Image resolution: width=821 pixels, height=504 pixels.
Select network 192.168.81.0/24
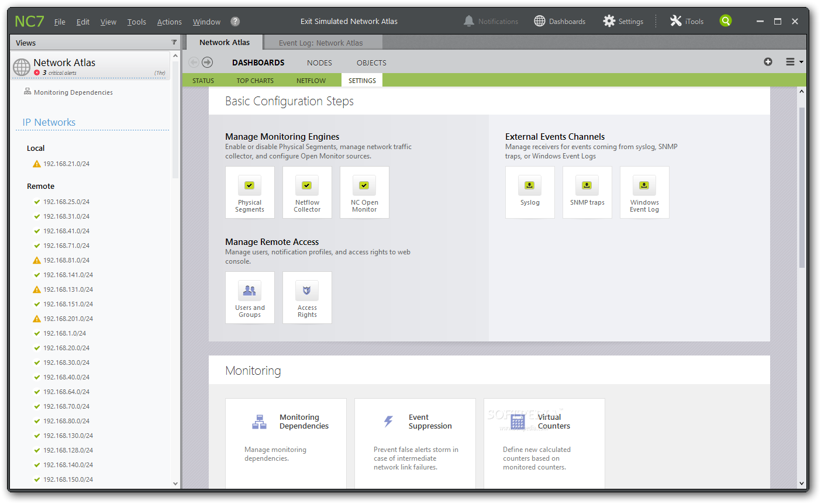(x=67, y=261)
